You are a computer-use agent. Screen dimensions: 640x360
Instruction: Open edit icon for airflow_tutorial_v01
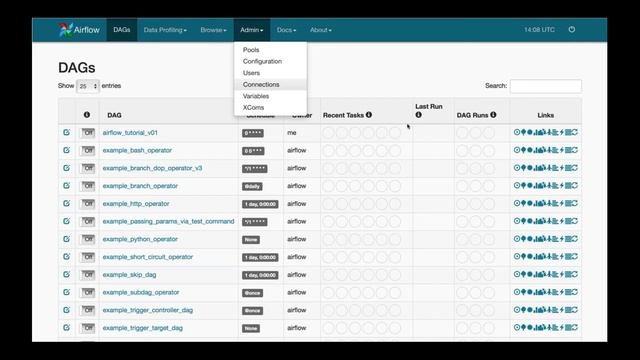[x=67, y=132]
